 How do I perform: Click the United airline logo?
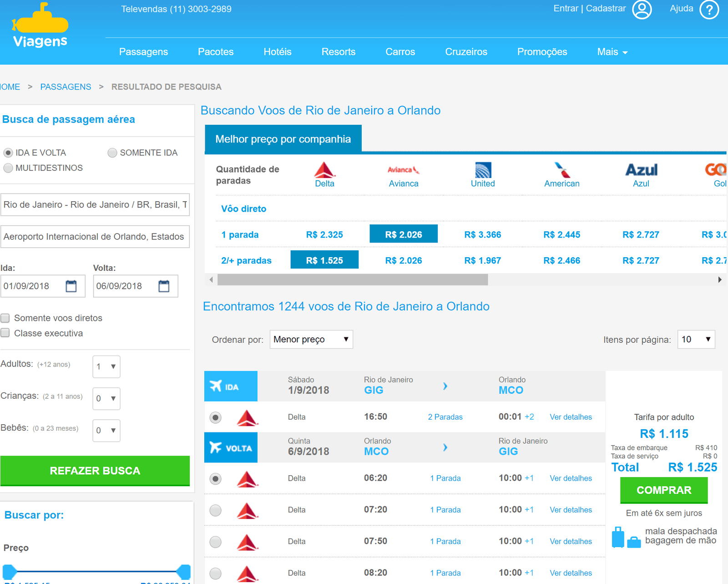tap(483, 170)
